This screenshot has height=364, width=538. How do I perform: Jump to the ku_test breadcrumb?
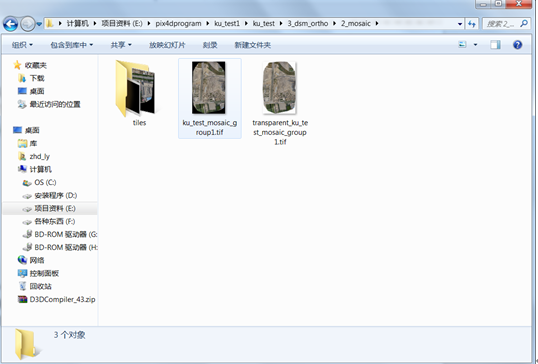pyautogui.click(x=264, y=23)
